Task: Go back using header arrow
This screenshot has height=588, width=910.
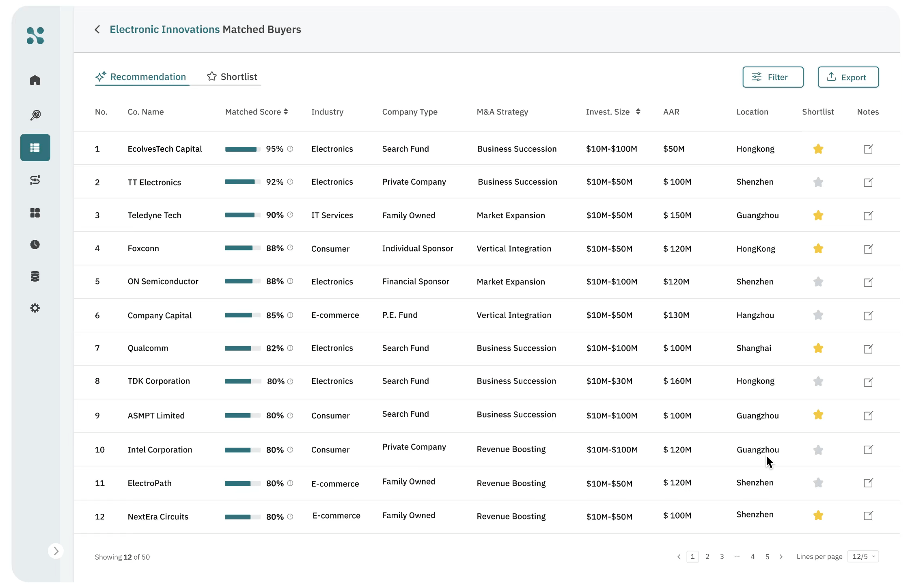Action: [x=97, y=30]
